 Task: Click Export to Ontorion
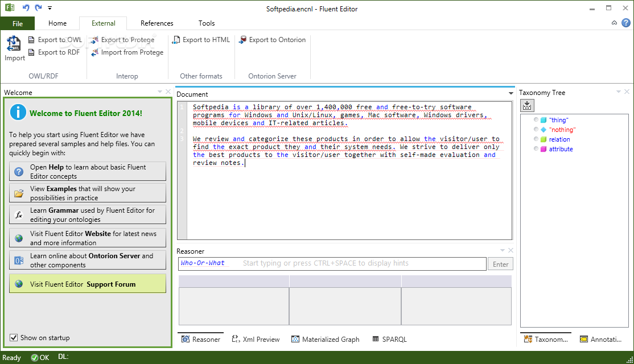click(x=272, y=40)
